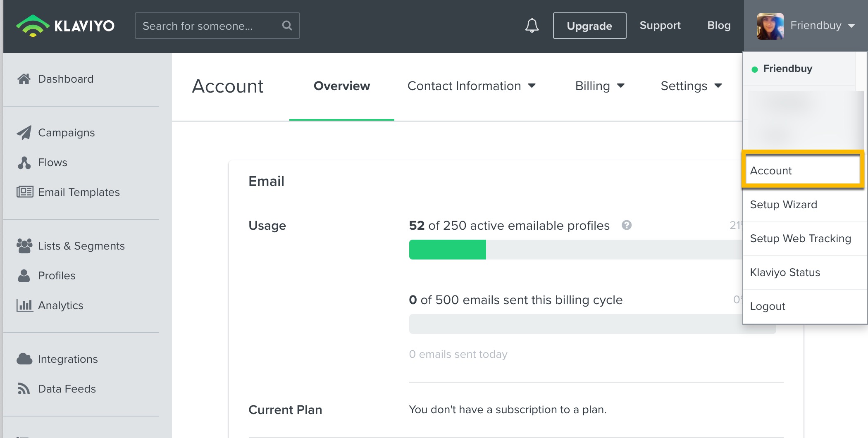Click the Profiles person icon
The height and width of the screenshot is (438, 868).
pos(24,276)
